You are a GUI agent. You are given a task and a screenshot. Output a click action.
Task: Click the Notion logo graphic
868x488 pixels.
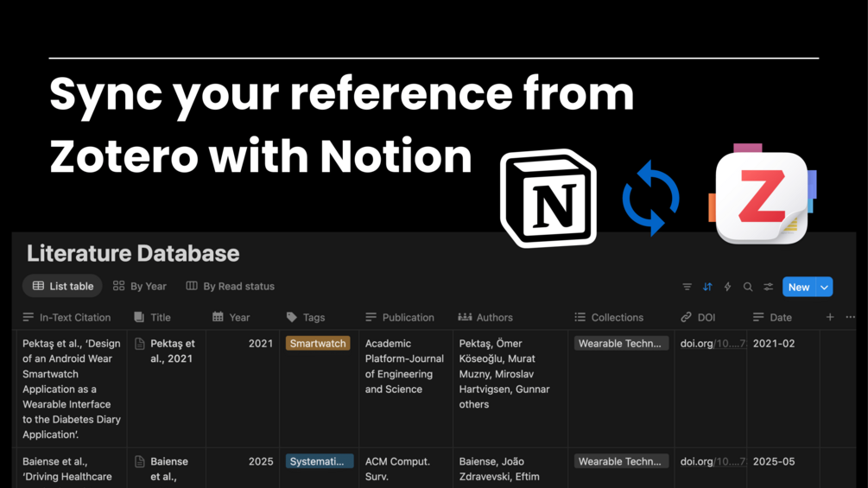(548, 198)
